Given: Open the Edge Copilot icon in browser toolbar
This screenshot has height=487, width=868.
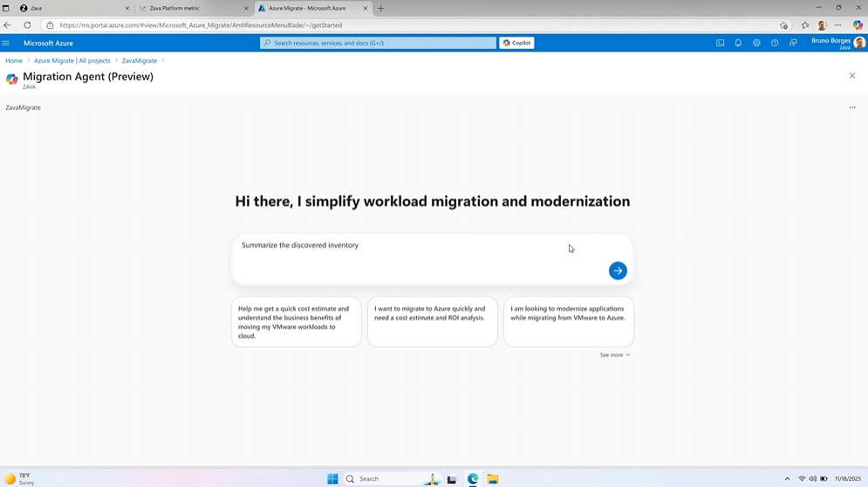Looking at the screenshot, I should pyautogui.click(x=858, y=25).
